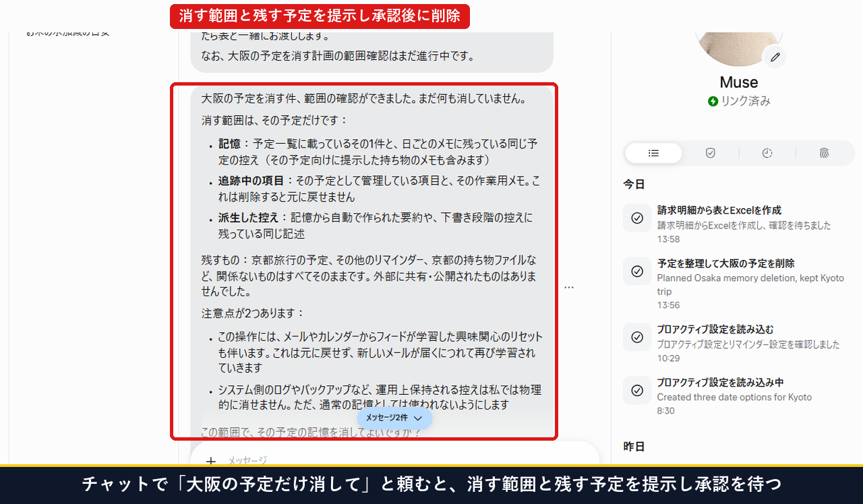Switch to the task list tab icon
Image resolution: width=863 pixels, height=504 pixels.
tap(653, 154)
